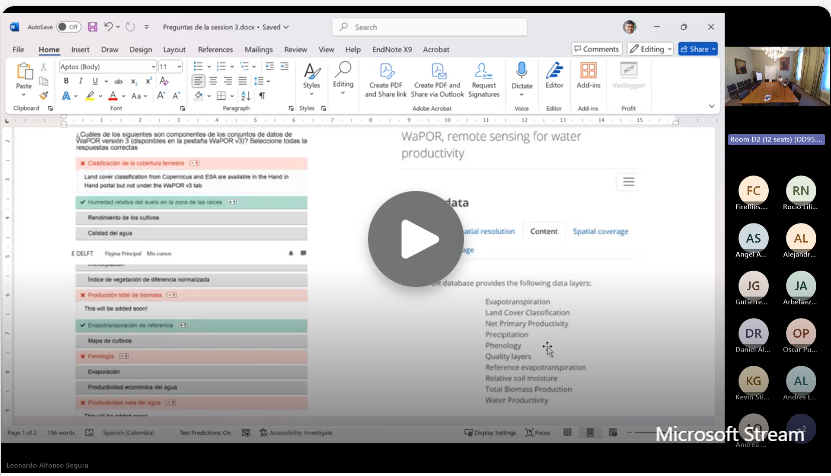Start Dictate with the microphone icon

(522, 76)
